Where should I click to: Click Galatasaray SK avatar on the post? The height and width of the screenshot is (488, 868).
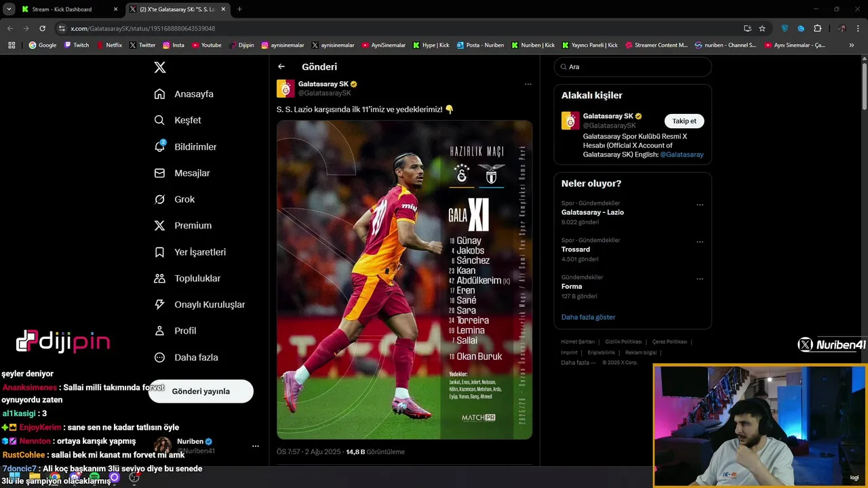click(285, 89)
